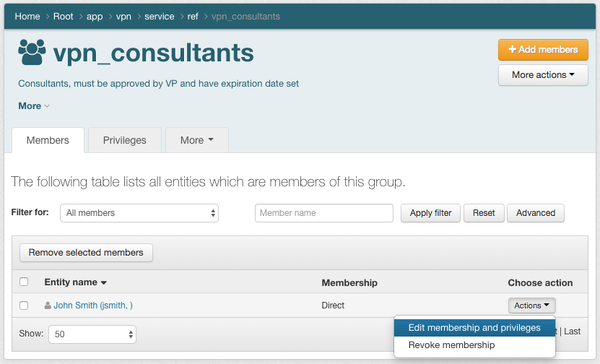Viewport: 600px width, 364px height.
Task: Open the More tab menu
Action: (196, 140)
